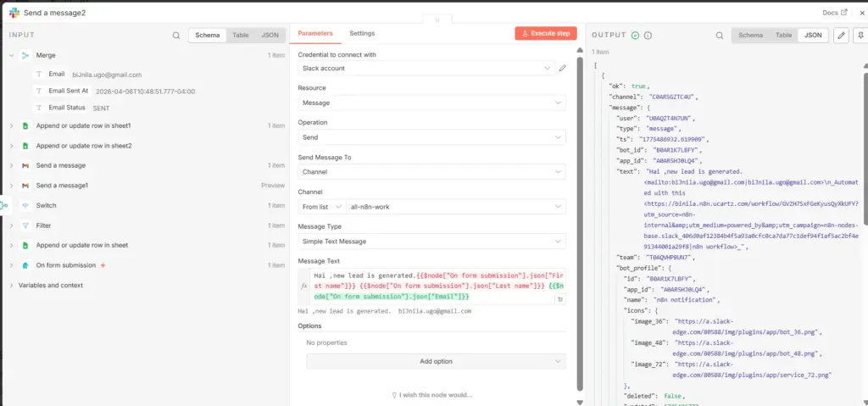
Task: Switch input view to Schema
Action: tap(208, 35)
